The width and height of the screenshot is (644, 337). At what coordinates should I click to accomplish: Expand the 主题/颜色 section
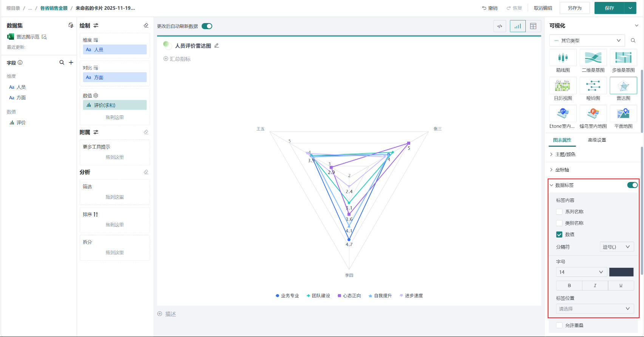click(565, 154)
